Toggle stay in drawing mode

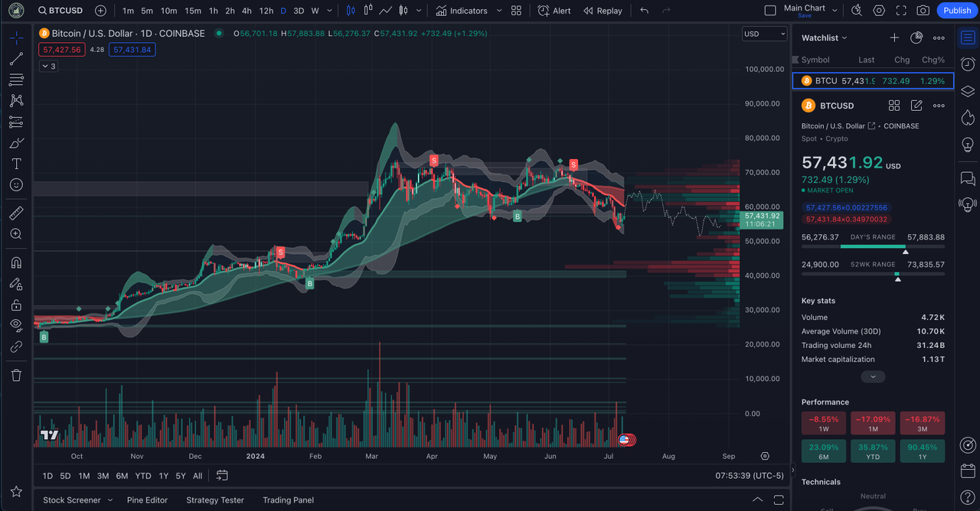pos(16,284)
